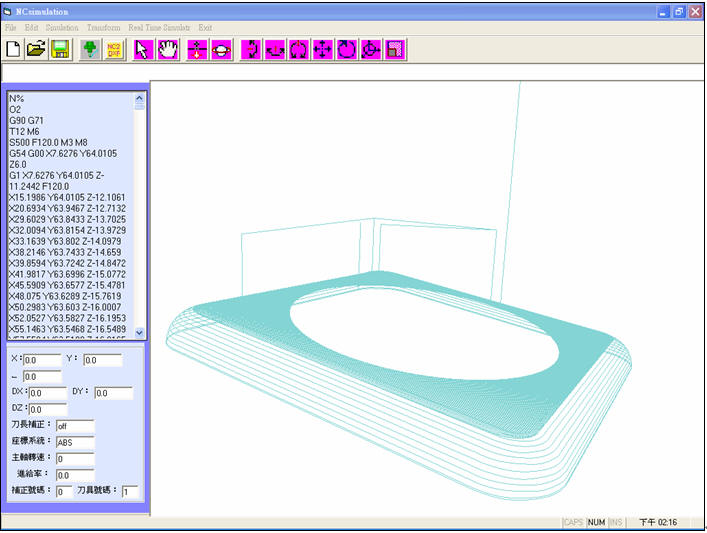Screen dimensions: 707x533
Task: Click the 進給率 feed rate field
Action: coord(75,475)
